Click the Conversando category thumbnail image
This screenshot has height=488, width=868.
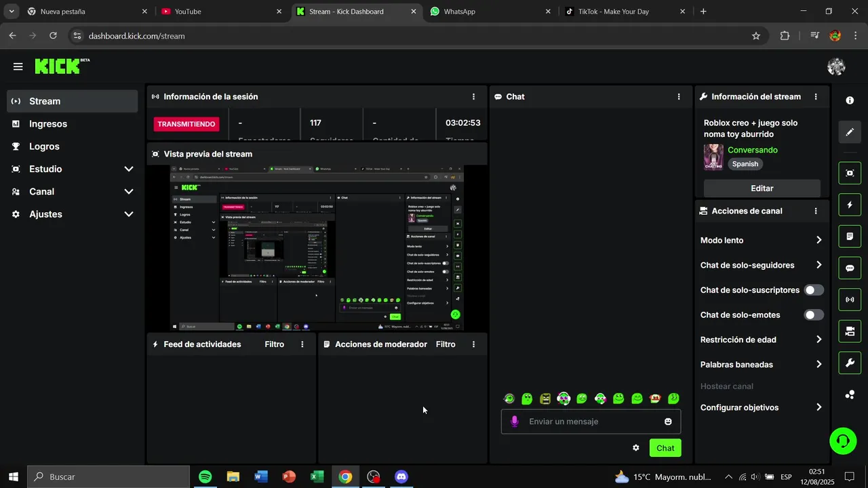[713, 157]
